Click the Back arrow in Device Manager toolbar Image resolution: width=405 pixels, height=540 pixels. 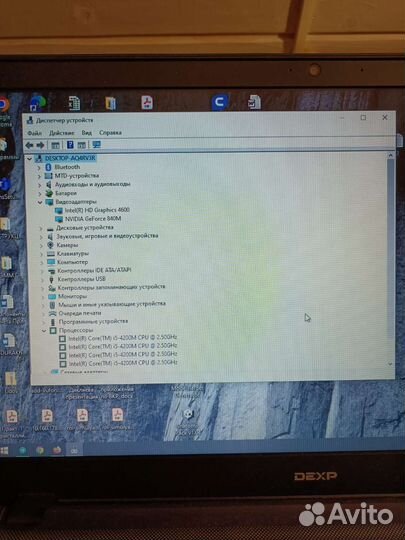point(29,145)
